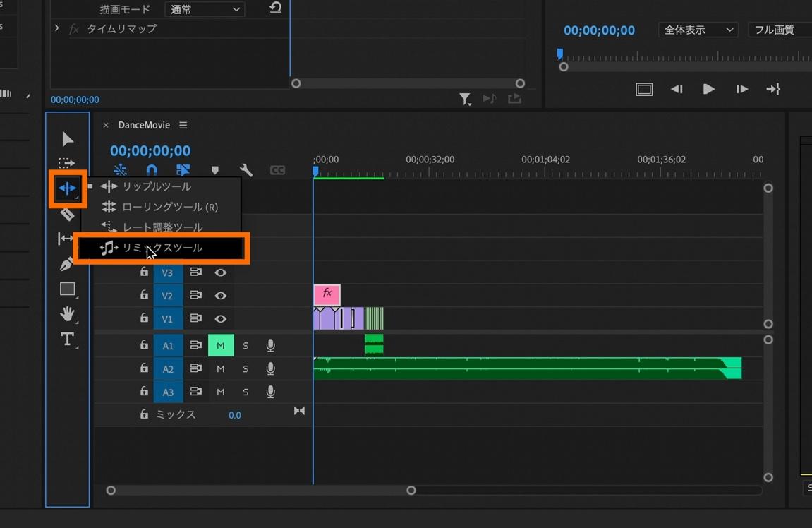Select the Slip tool
Screen dimensions: 812x528
tap(66, 239)
